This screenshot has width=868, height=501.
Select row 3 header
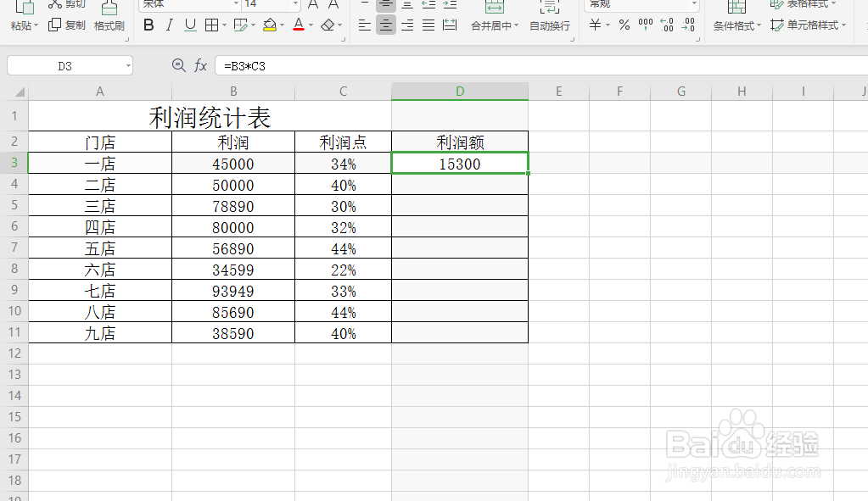[14, 163]
